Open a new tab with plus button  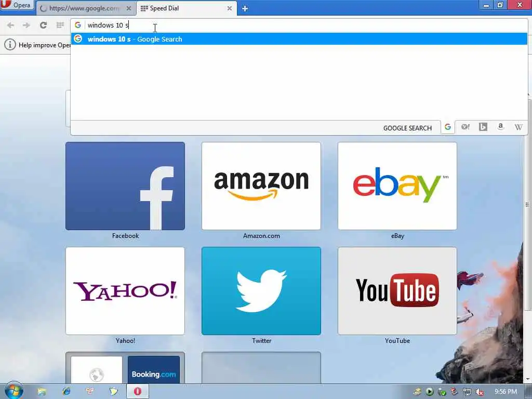245,8
